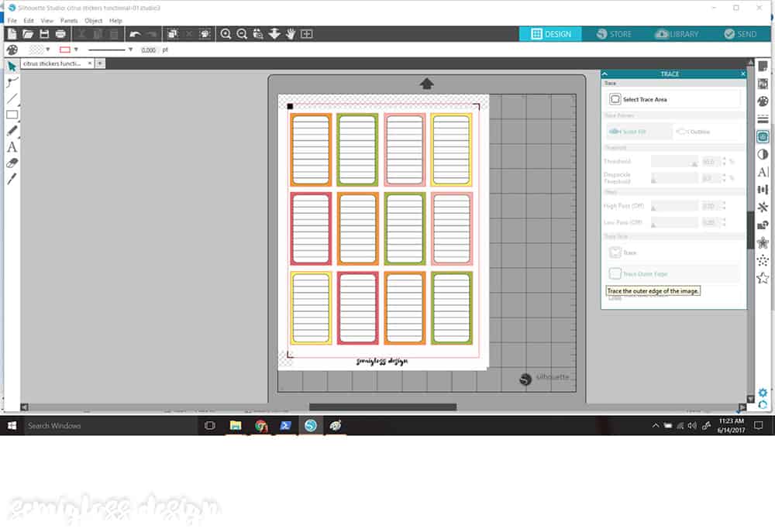775x532 pixels.
Task: Adjust the Threshold slider
Action: click(x=674, y=162)
